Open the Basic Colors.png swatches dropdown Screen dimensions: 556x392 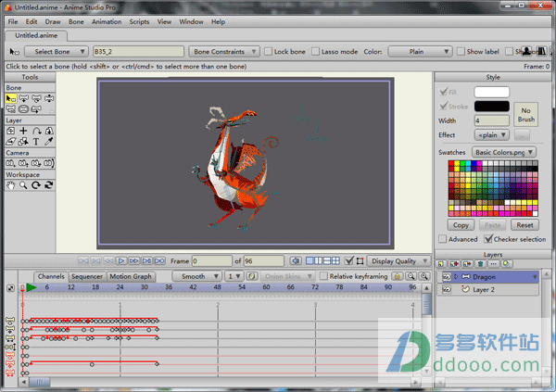(504, 153)
